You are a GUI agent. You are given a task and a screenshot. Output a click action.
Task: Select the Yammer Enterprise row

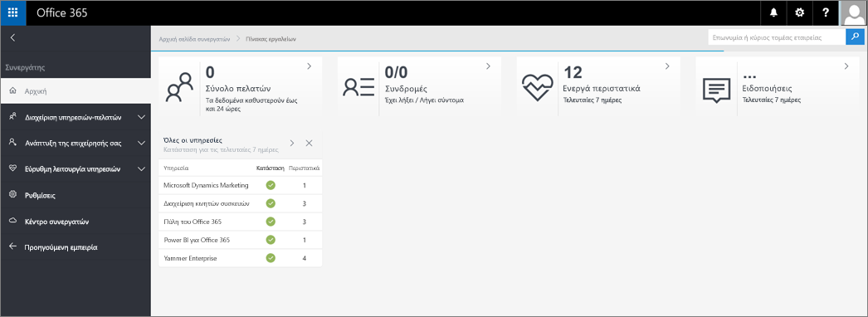coord(241,258)
